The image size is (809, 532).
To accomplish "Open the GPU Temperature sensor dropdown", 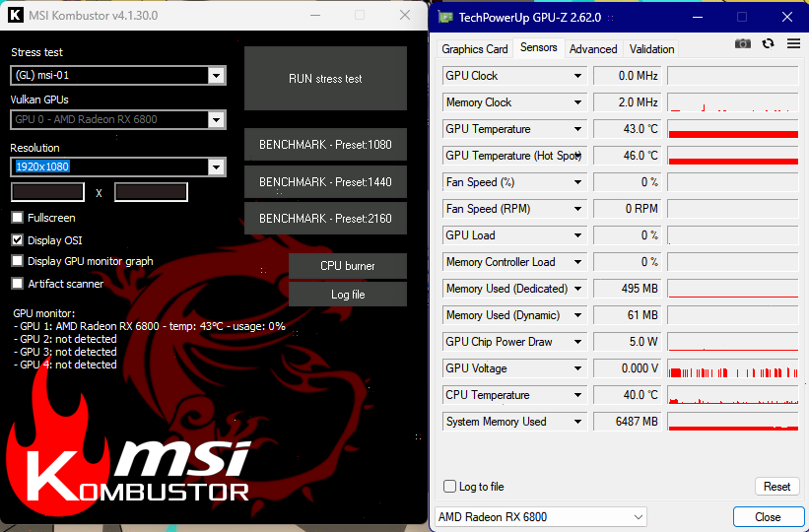I will pos(577,129).
